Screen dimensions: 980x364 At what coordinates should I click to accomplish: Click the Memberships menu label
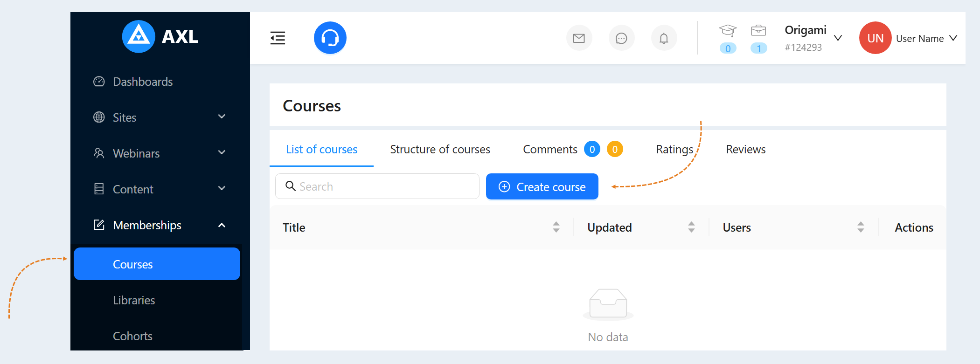[x=147, y=225]
